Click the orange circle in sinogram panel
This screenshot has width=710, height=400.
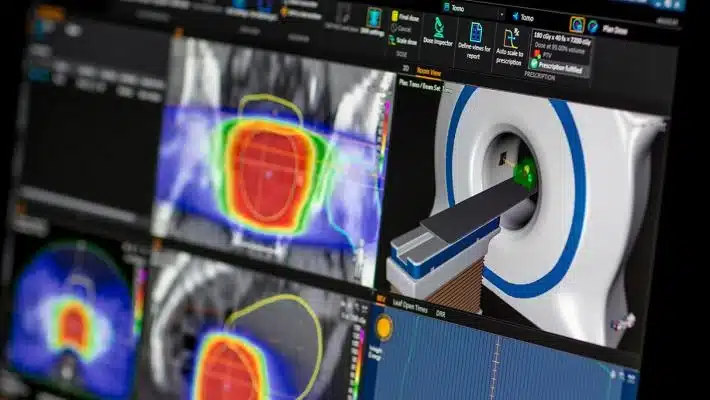click(384, 327)
